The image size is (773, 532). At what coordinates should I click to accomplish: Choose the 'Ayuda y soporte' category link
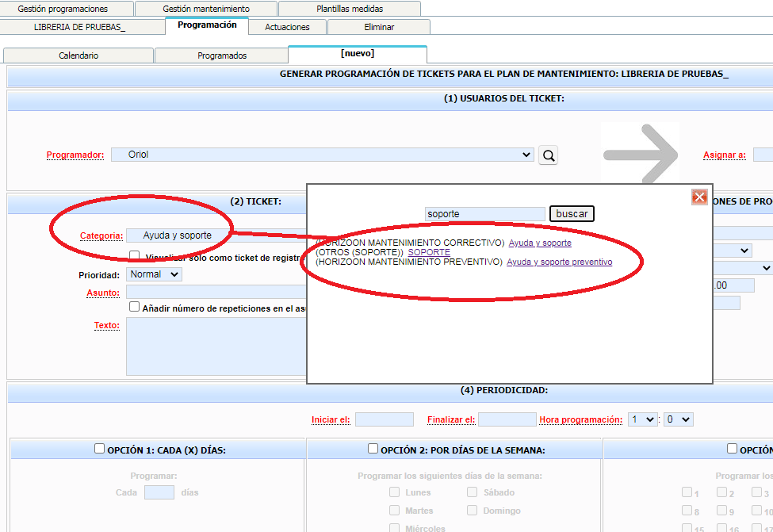pyautogui.click(x=540, y=243)
